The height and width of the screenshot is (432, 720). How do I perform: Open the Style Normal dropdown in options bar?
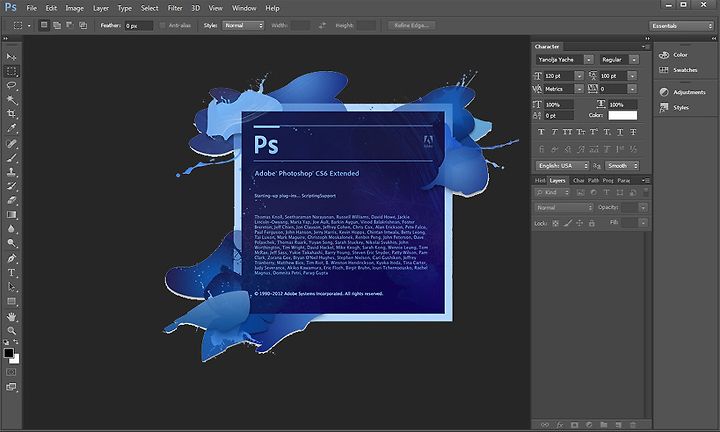pos(243,26)
